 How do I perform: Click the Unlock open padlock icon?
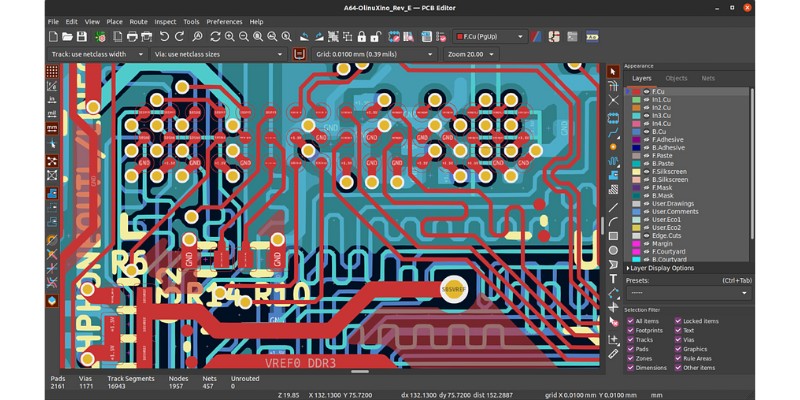coord(376,37)
